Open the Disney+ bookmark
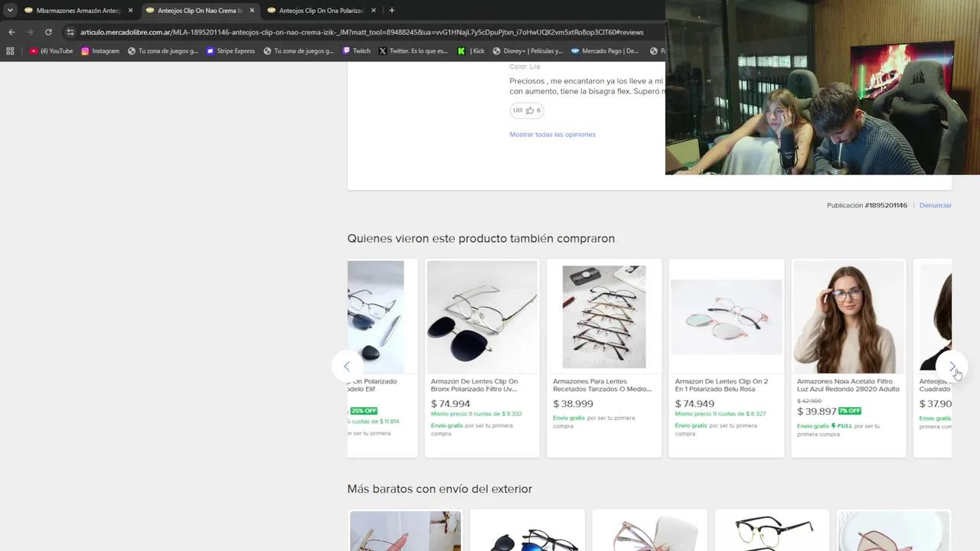980x551 pixels. (x=528, y=51)
